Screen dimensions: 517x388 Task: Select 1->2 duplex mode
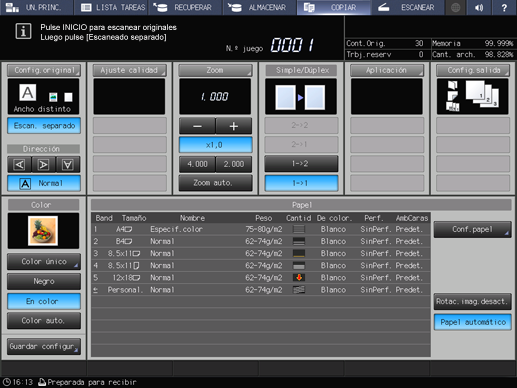click(x=301, y=164)
